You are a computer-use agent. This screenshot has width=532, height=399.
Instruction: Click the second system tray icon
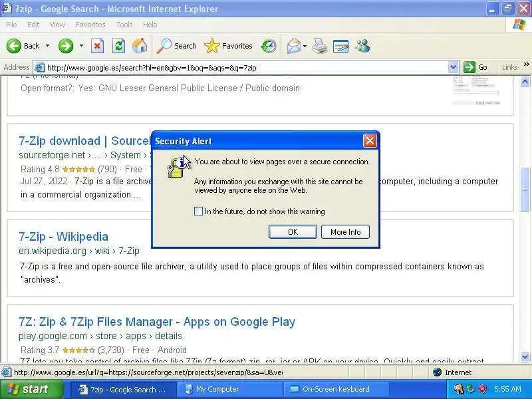click(x=471, y=389)
